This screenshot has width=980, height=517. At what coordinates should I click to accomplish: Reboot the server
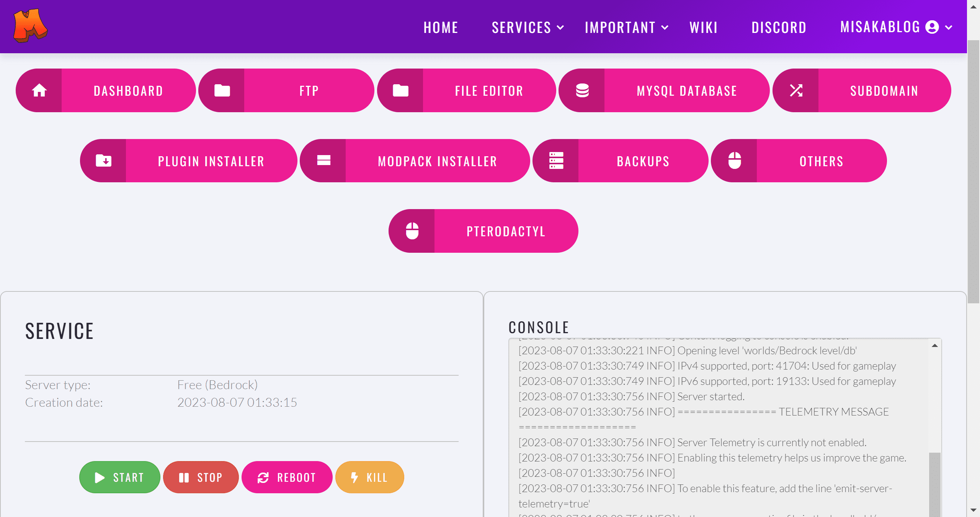[x=287, y=477]
